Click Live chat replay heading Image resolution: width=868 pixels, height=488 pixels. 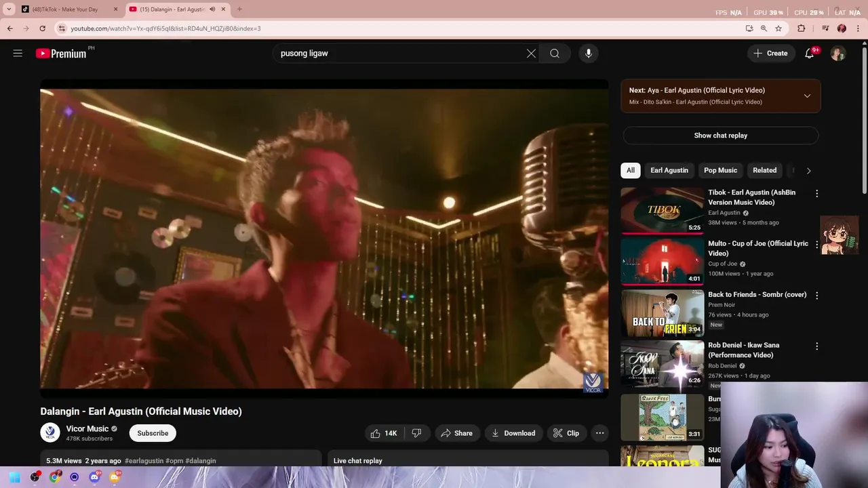[358, 461]
